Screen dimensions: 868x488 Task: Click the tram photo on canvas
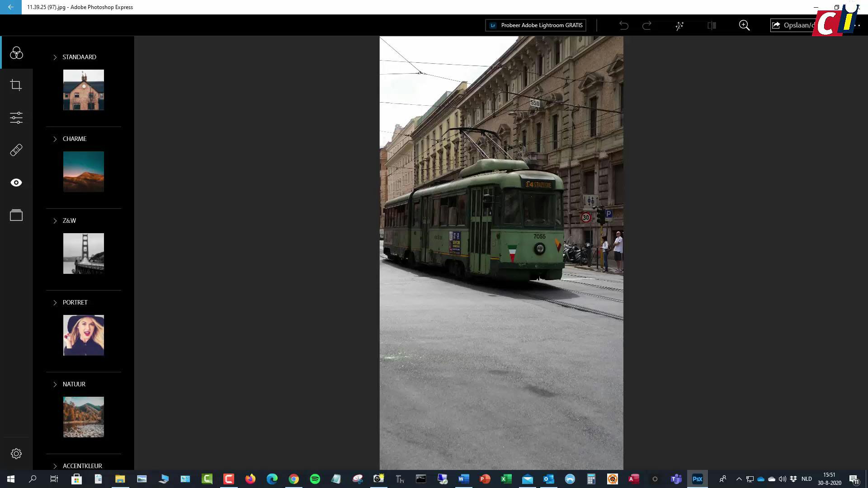(501, 253)
